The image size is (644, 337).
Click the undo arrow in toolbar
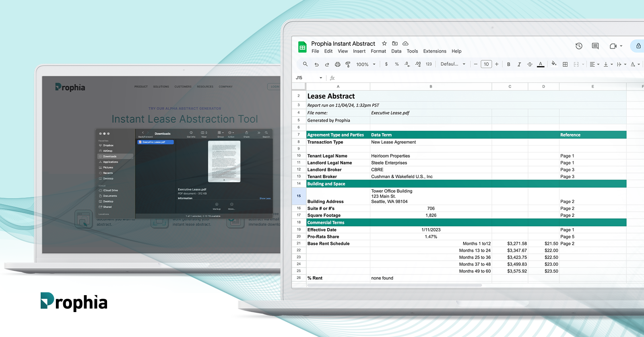coord(317,64)
